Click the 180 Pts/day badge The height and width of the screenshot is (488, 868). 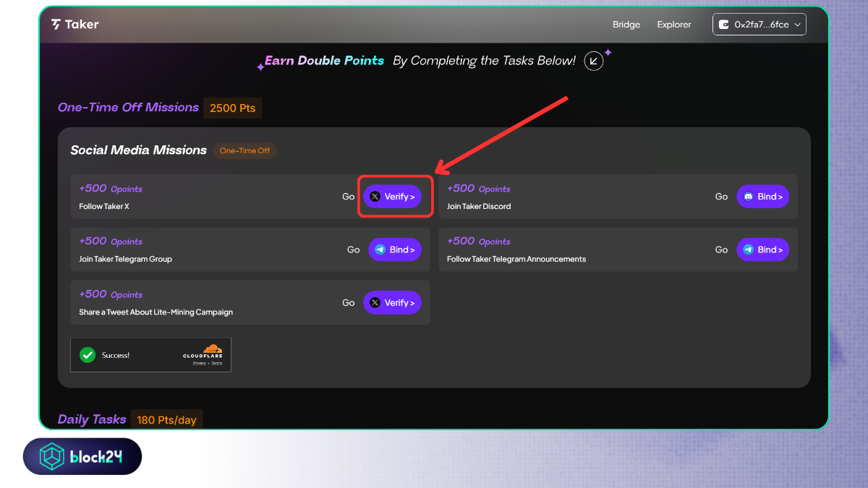click(x=166, y=420)
